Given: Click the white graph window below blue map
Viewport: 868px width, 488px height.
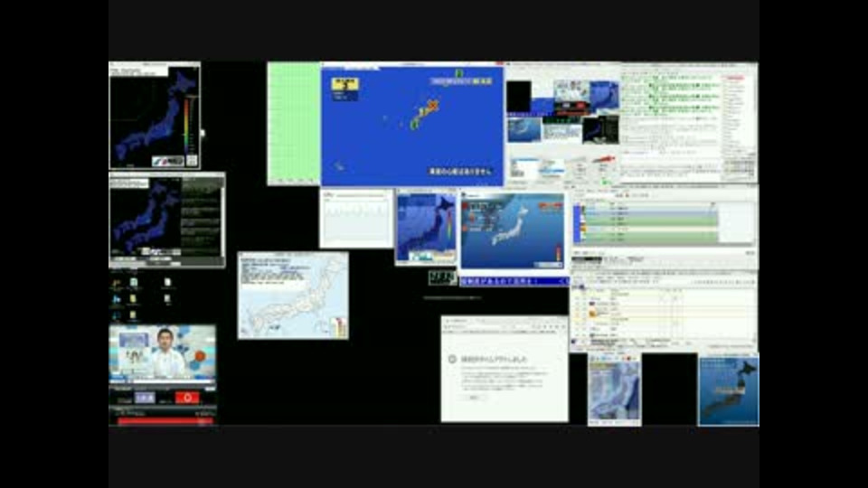Looking at the screenshot, I should pyautogui.click(x=356, y=219).
